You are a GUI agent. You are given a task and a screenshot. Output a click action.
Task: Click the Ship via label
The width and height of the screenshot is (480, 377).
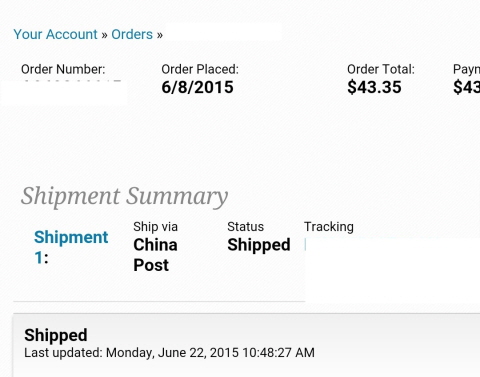click(x=155, y=227)
